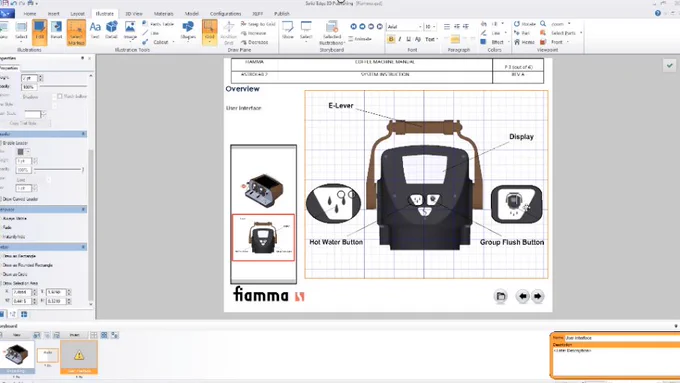
Task: Apply italic formatting
Action: tap(399, 39)
